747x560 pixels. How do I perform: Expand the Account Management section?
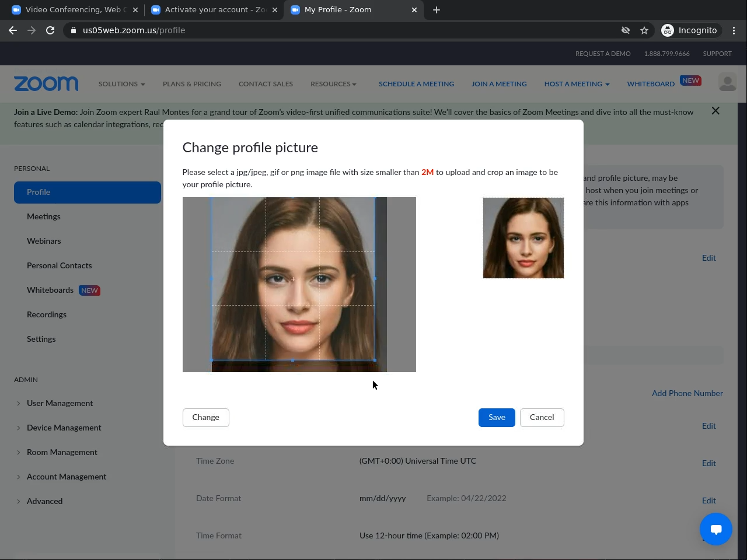click(x=67, y=477)
